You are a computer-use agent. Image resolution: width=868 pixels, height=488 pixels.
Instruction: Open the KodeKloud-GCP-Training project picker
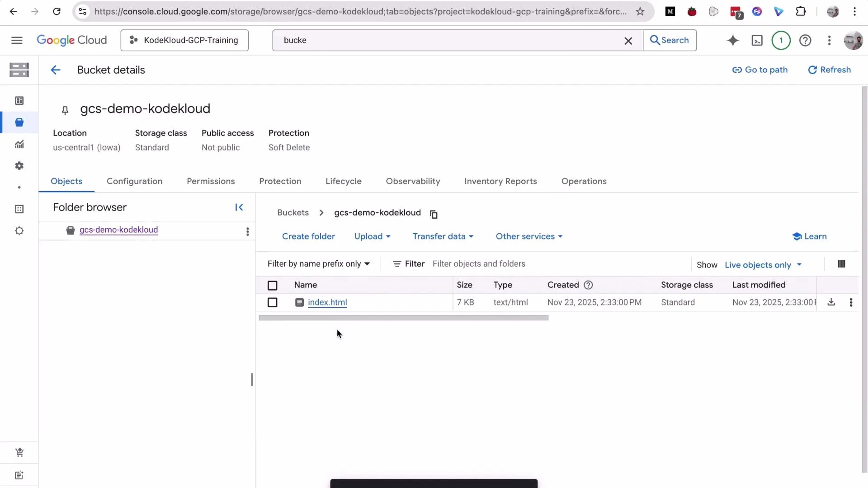(184, 40)
